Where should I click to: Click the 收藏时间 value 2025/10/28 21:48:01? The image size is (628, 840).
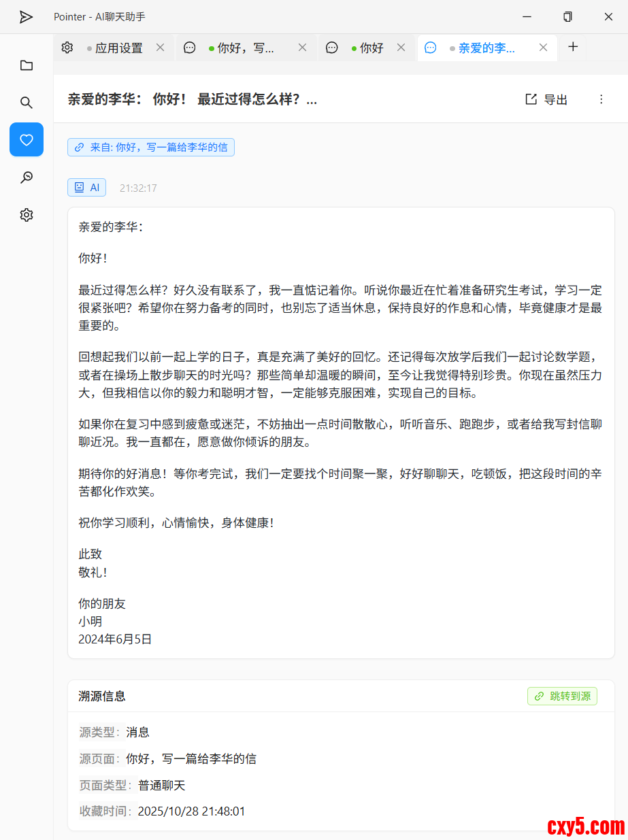[191, 811]
